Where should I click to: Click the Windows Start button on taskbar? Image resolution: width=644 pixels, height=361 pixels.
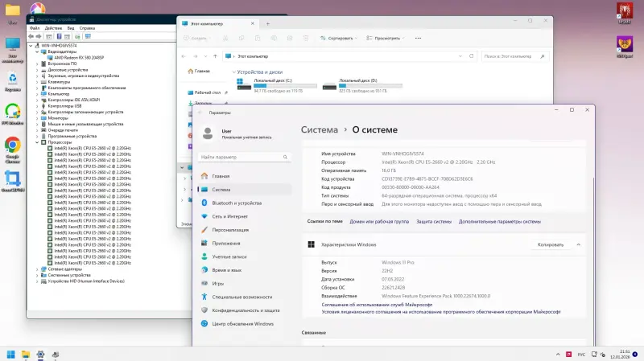[x=12, y=354]
